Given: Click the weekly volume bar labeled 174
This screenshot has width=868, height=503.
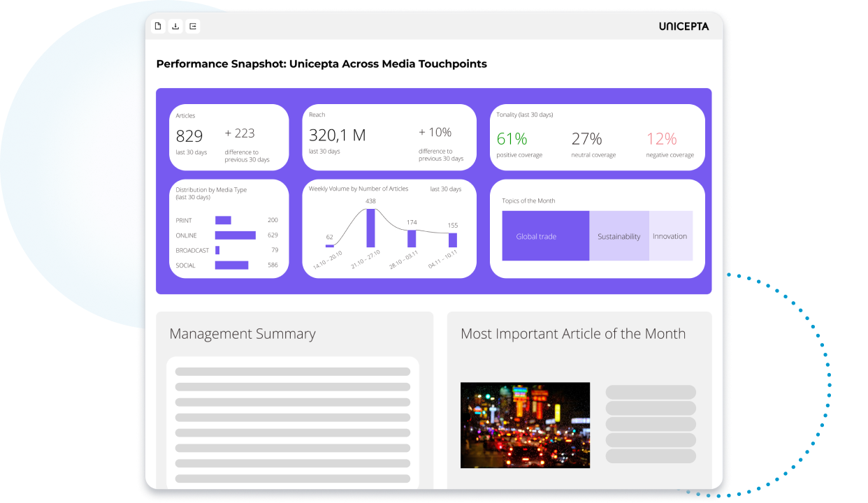Looking at the screenshot, I should (x=412, y=239).
